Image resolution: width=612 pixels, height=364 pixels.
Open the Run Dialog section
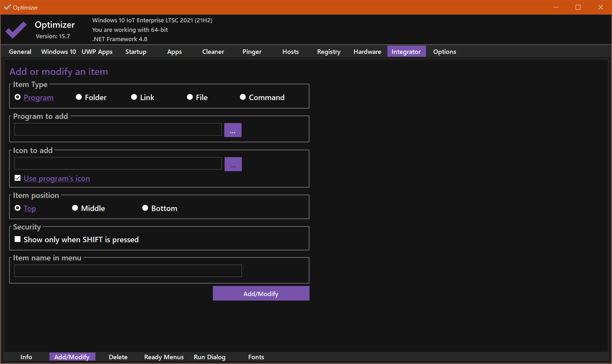[x=209, y=357]
